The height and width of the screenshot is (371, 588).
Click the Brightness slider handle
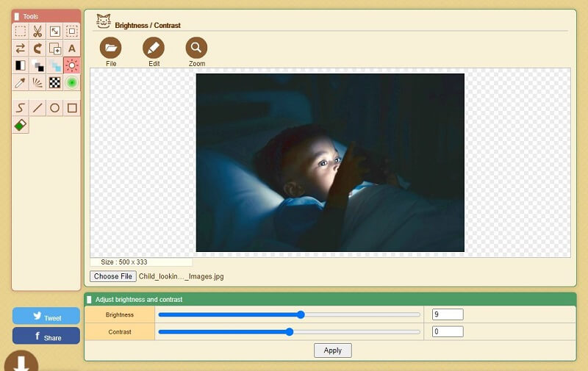[x=301, y=314]
